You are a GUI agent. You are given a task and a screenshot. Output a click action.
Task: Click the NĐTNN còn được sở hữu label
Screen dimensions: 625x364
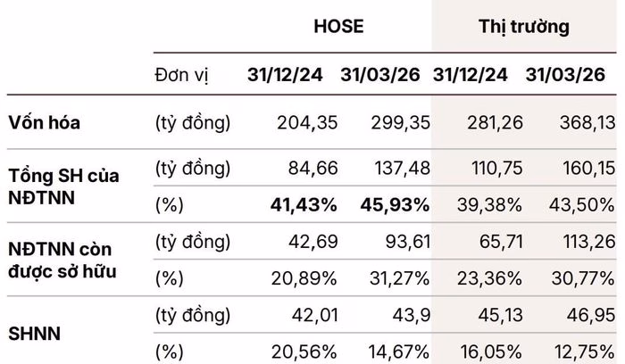click(62, 260)
